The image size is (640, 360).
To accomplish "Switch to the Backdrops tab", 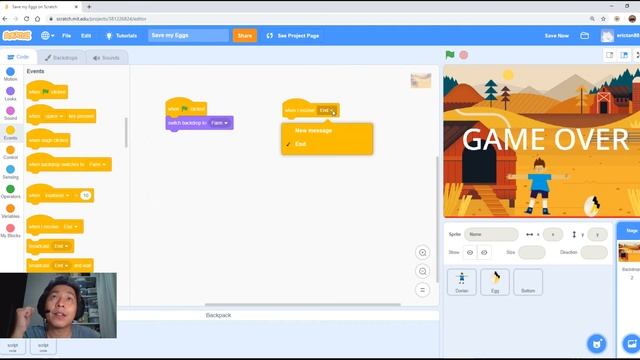I will (x=61, y=58).
